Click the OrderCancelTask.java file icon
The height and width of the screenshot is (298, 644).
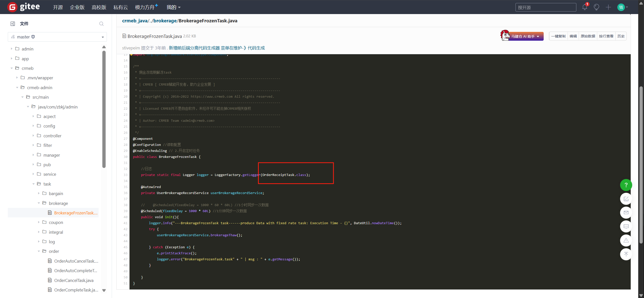50,280
